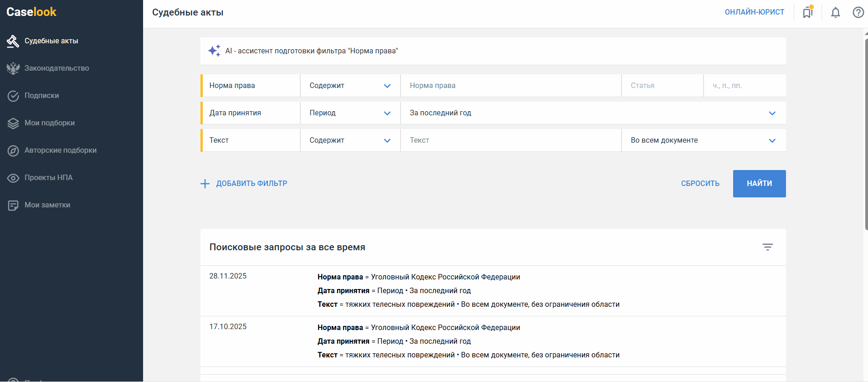Open Подписки in the sidebar
Image resolution: width=868 pixels, height=382 pixels.
coord(41,96)
